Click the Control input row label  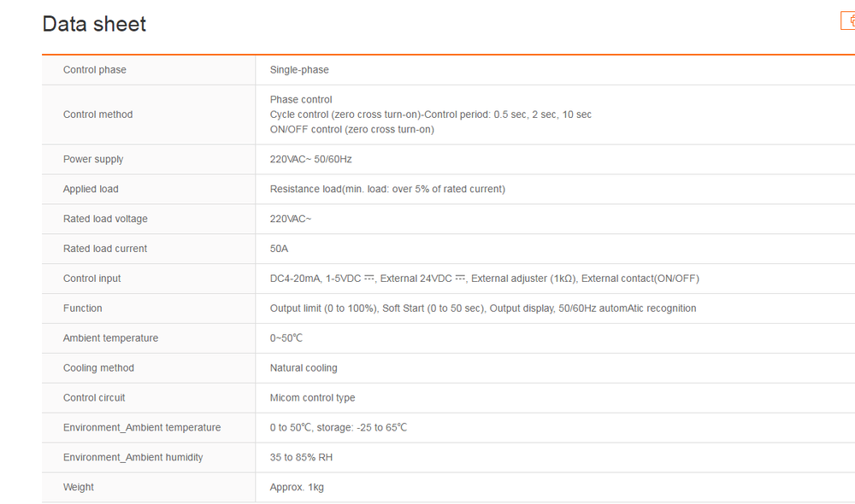[x=92, y=278]
